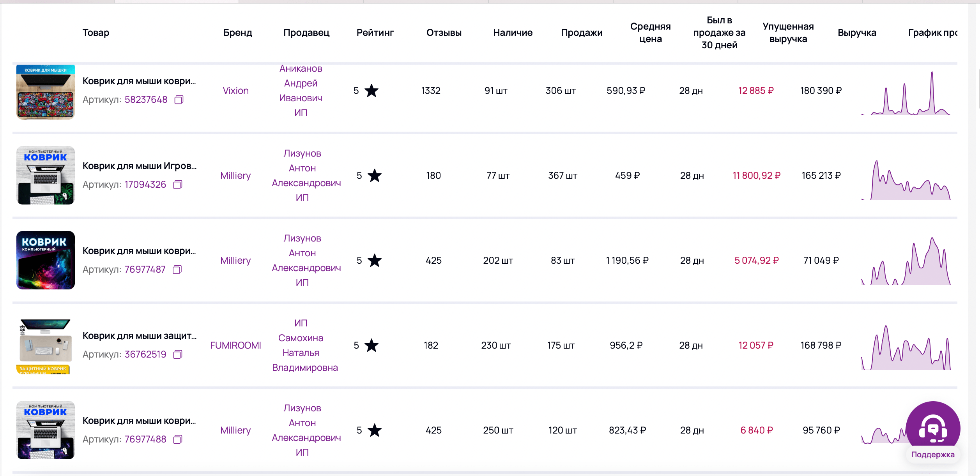
Task: Open the galaxy-colored Коврик product thumbnail
Action: tap(46, 260)
